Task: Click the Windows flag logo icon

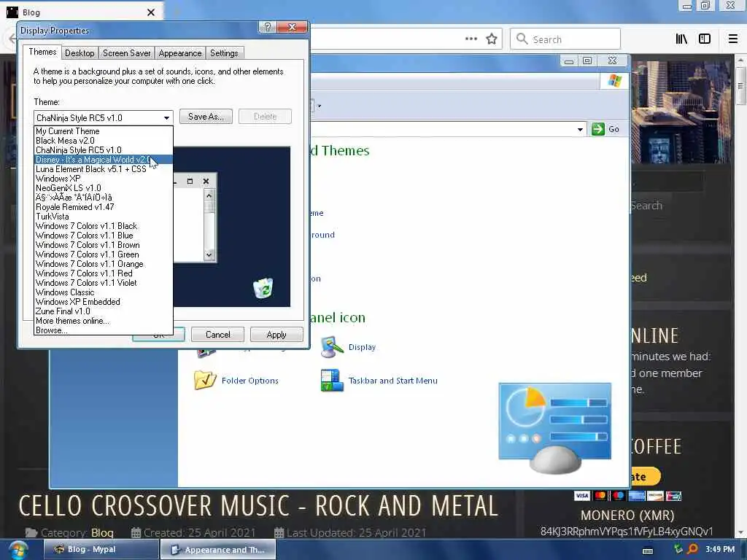Action: coord(614,80)
